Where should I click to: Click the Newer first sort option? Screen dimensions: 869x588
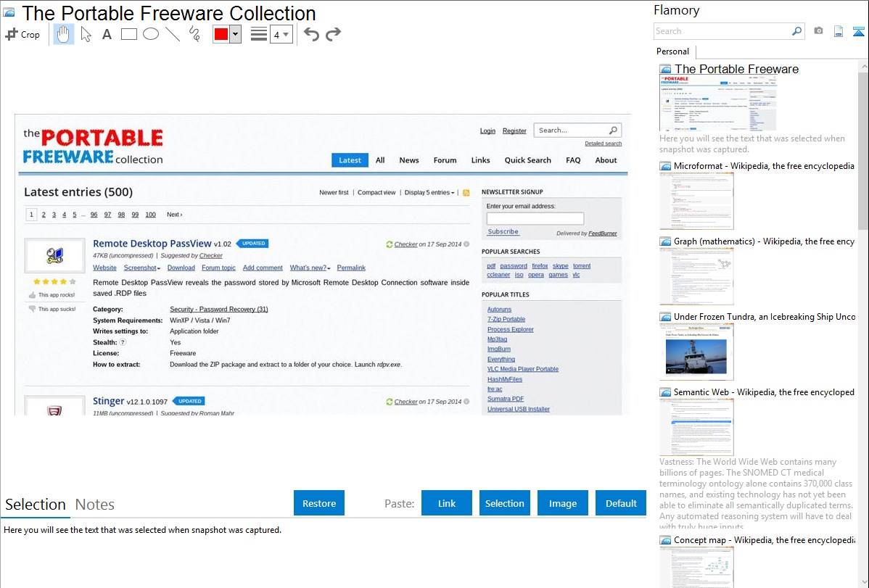[x=334, y=192]
